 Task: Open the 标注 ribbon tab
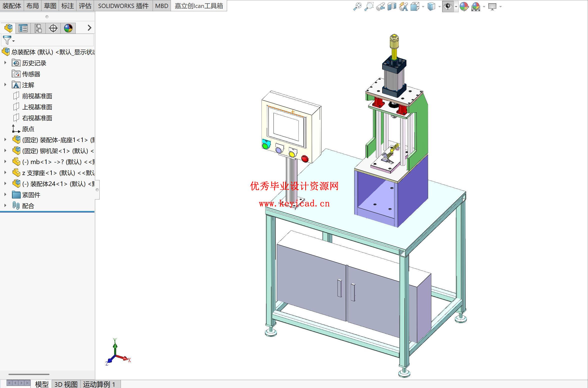[x=67, y=6]
